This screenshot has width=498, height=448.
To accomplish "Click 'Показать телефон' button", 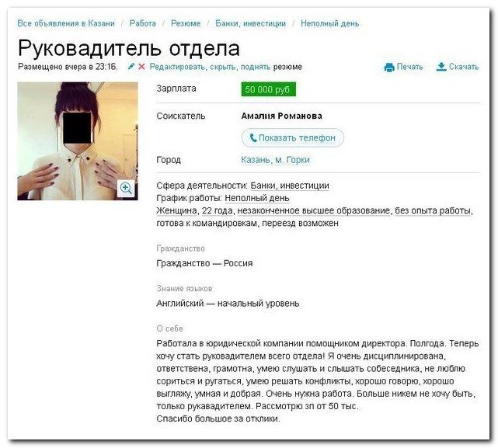I will coord(293,137).
